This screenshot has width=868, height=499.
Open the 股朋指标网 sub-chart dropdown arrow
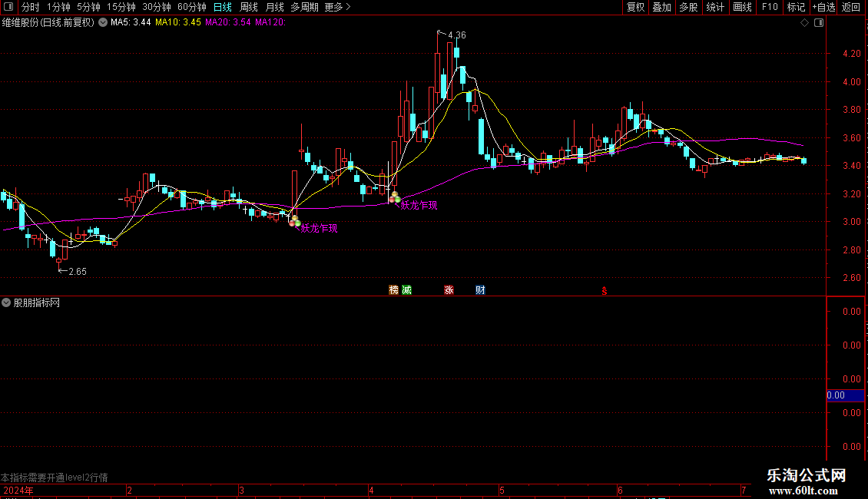point(6,302)
